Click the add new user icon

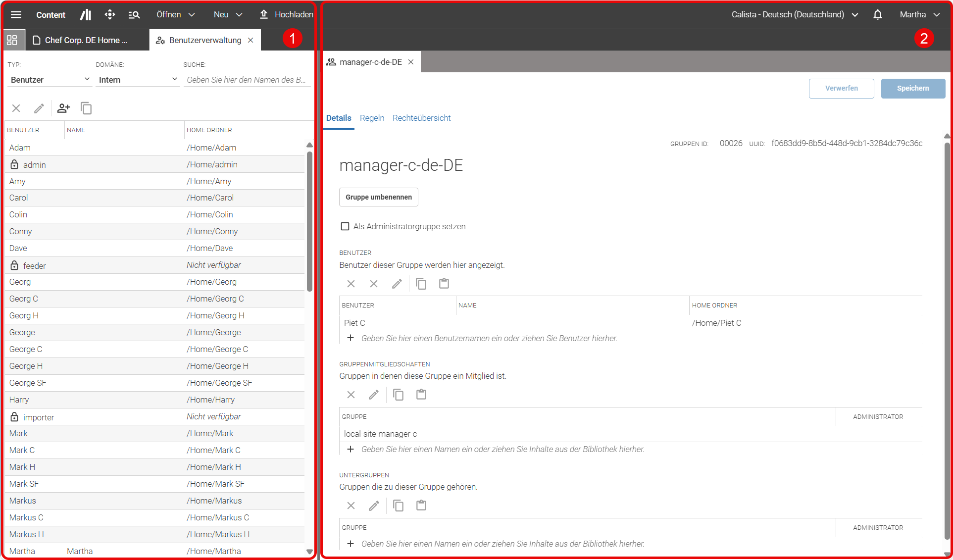click(x=63, y=108)
